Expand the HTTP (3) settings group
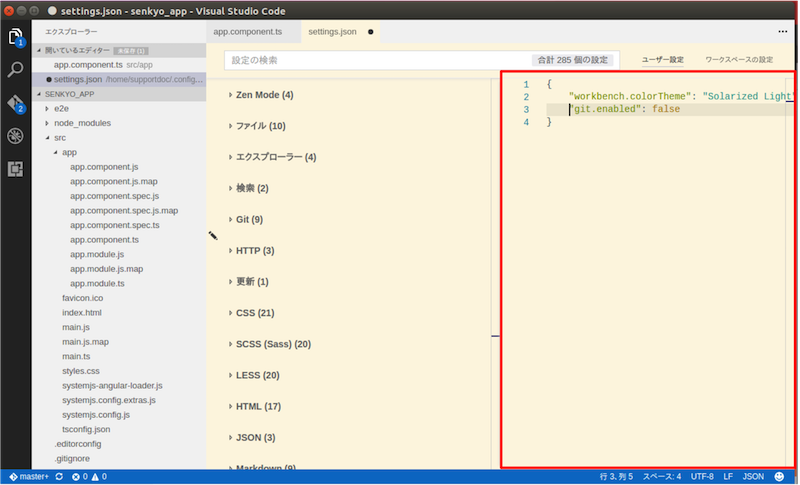The width and height of the screenshot is (800, 485). click(251, 250)
